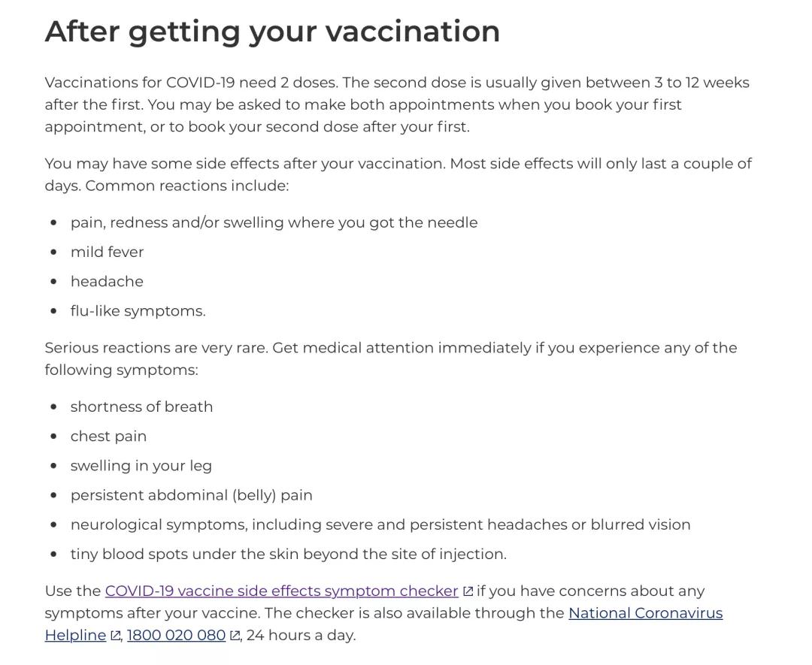Click the paragraph about needing 2 doses

397,104
